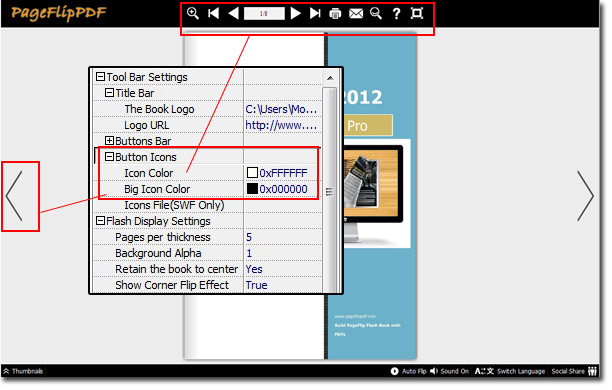
Task: Click the settings panel scroll-up arrow
Action: tap(331, 78)
